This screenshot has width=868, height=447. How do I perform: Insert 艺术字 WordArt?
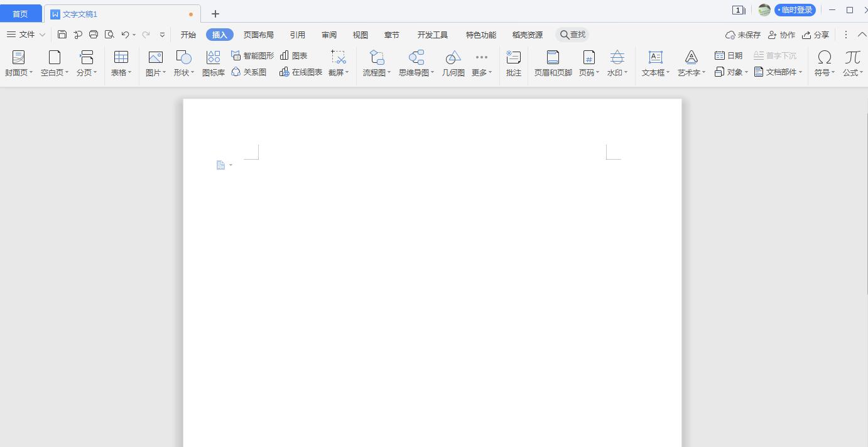coord(690,63)
